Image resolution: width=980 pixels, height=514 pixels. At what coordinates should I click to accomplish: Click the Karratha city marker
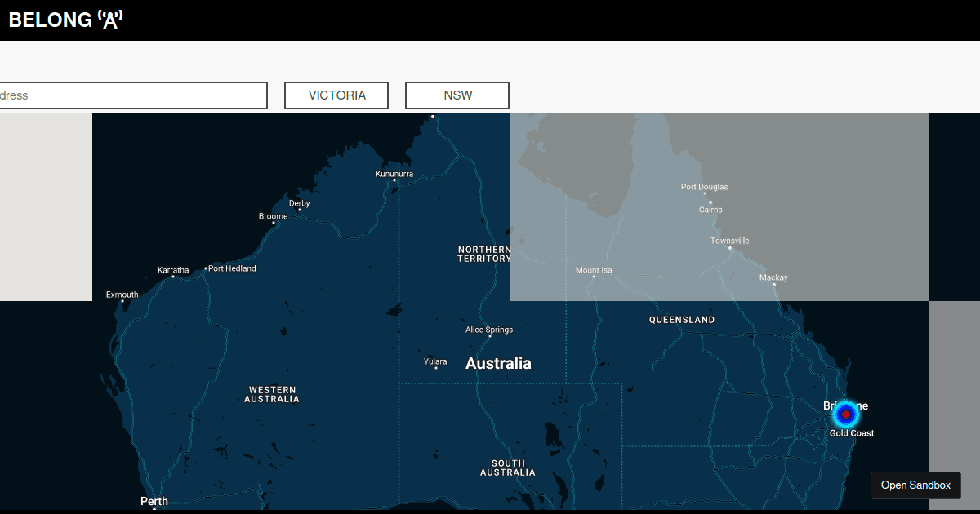pyautogui.click(x=173, y=276)
